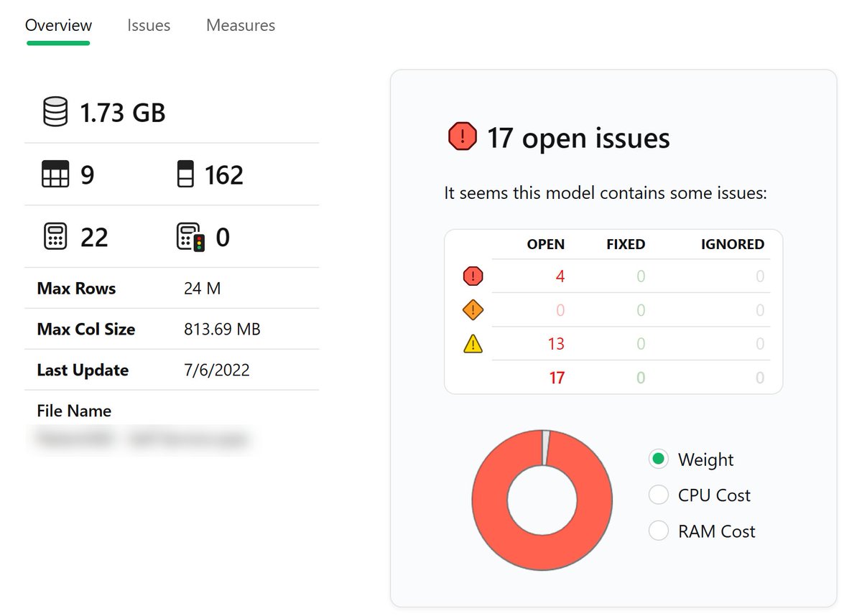Select the tables count icon
The width and height of the screenshot is (862, 616).
pos(55,174)
